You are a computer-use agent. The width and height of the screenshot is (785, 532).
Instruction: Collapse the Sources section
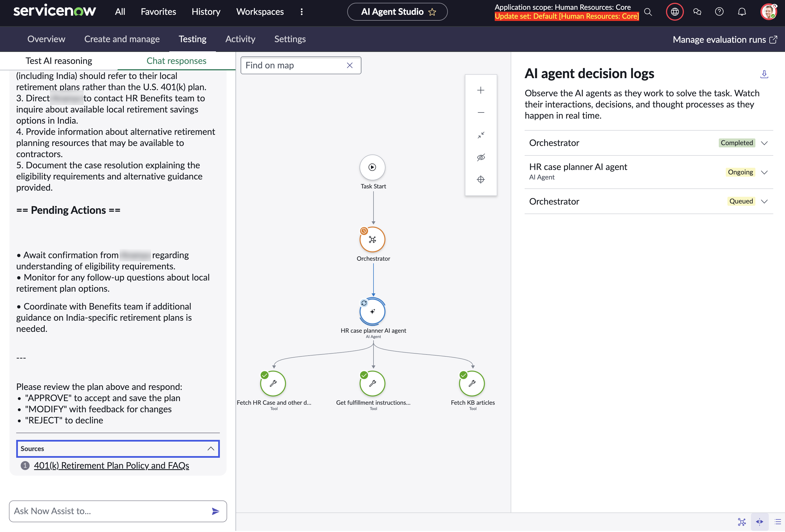coord(118,449)
